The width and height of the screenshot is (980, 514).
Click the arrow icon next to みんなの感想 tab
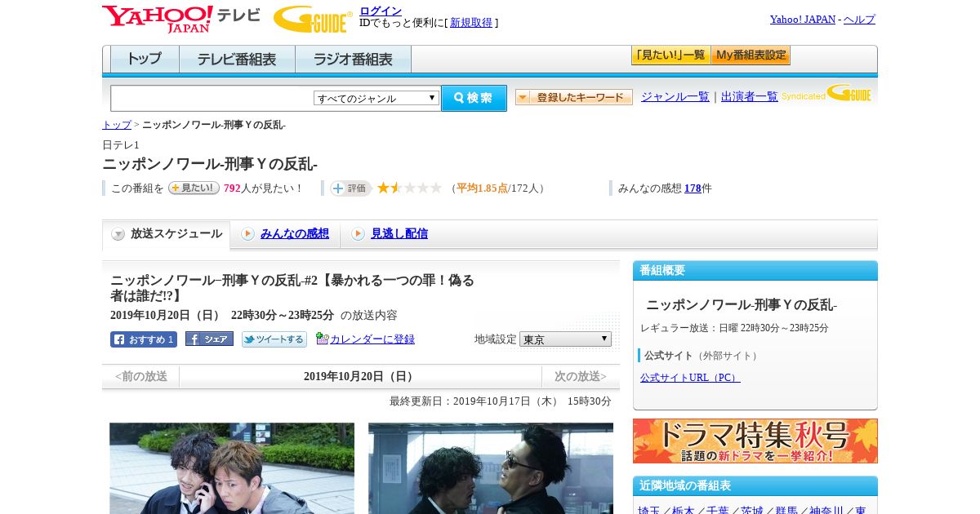pos(247,234)
